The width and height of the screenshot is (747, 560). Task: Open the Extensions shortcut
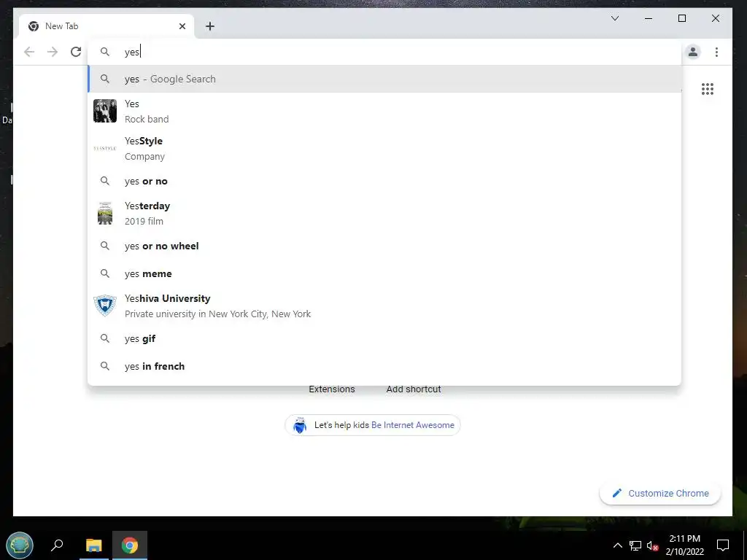click(x=332, y=389)
